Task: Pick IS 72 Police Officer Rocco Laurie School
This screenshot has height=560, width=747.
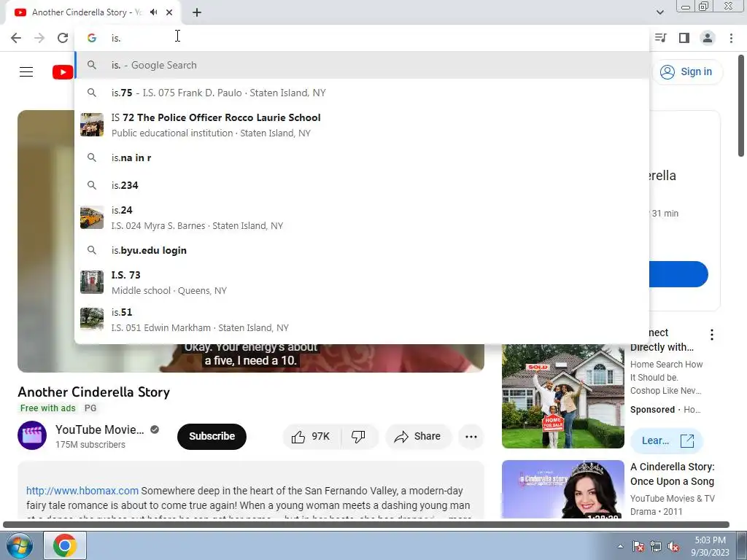Action: tap(362, 125)
